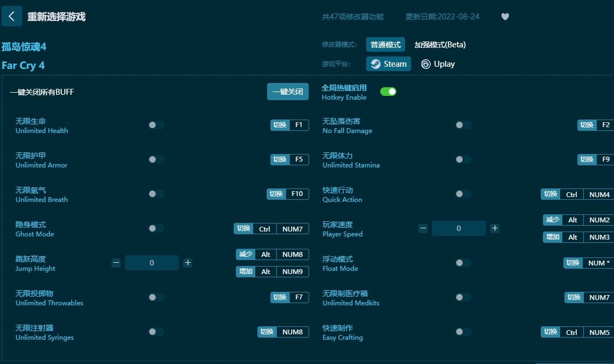The image size is (614, 364).
Task: Enable Unlimited Throwables toggle
Action: click(x=156, y=297)
